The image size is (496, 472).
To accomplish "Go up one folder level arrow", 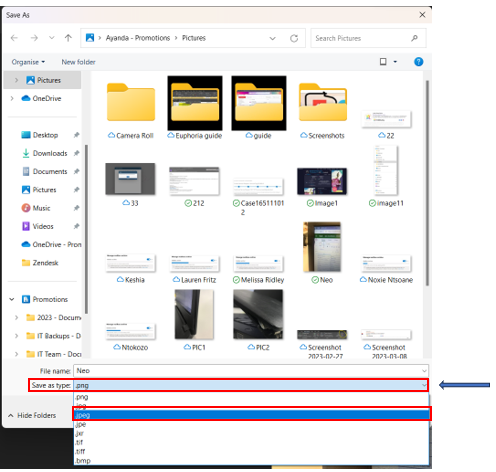I will [68, 38].
